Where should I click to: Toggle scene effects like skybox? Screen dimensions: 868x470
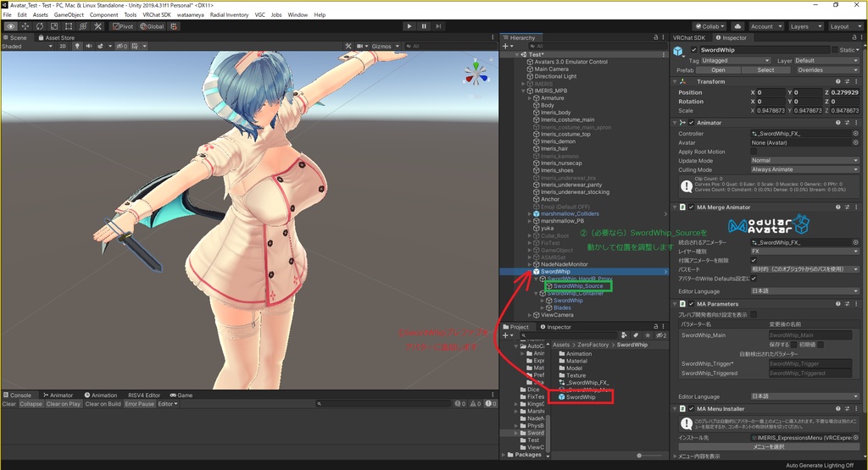coord(100,46)
